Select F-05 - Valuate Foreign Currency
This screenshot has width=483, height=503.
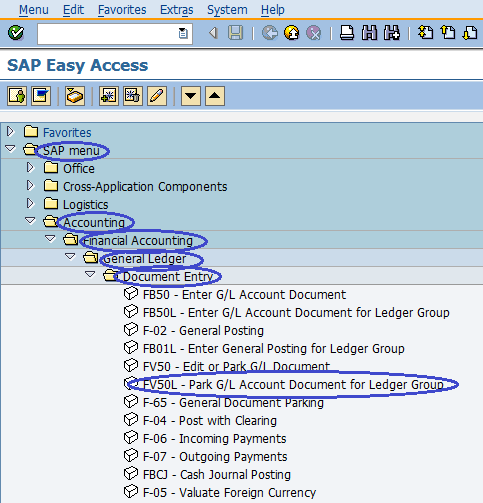tap(229, 493)
